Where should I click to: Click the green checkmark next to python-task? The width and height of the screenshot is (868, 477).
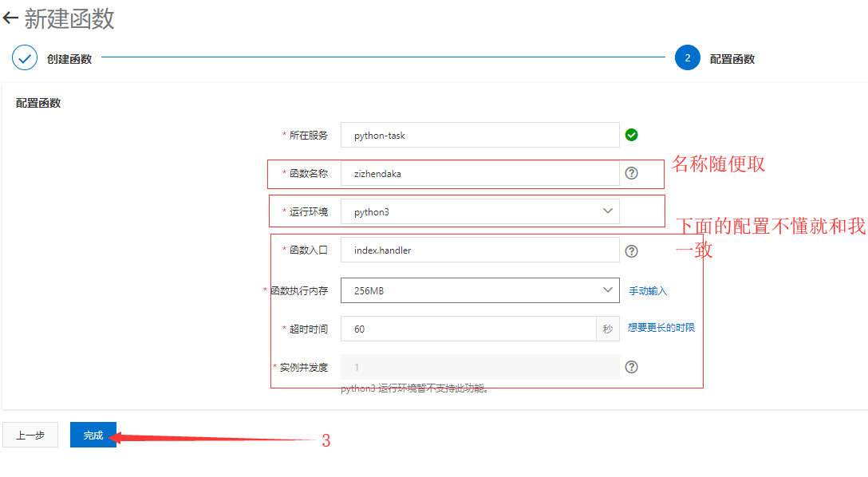631,135
